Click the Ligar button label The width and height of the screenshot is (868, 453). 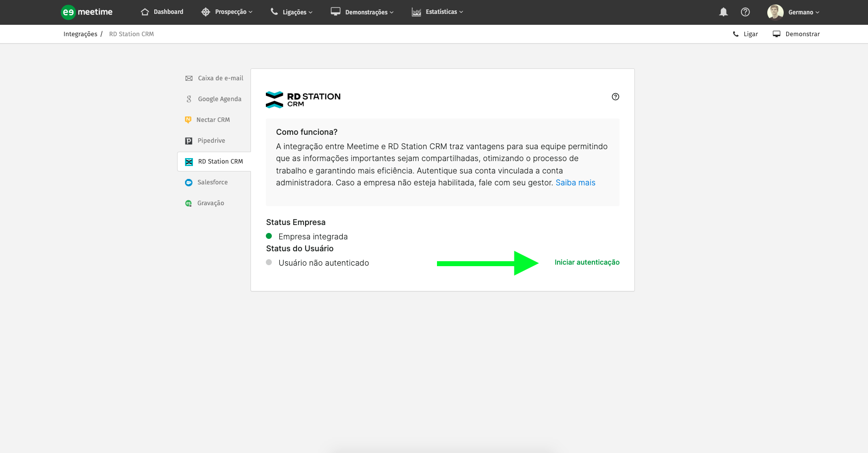click(751, 34)
